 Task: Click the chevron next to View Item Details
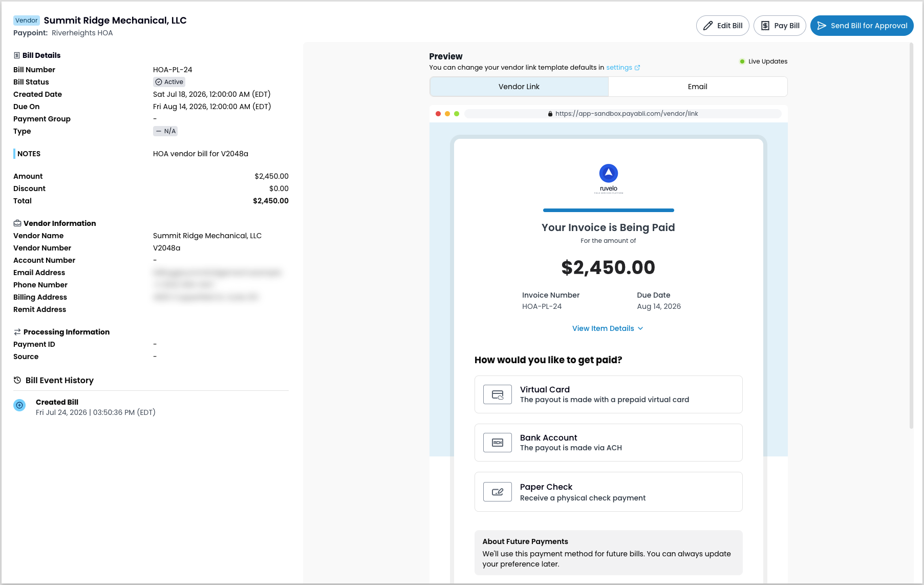(640, 328)
